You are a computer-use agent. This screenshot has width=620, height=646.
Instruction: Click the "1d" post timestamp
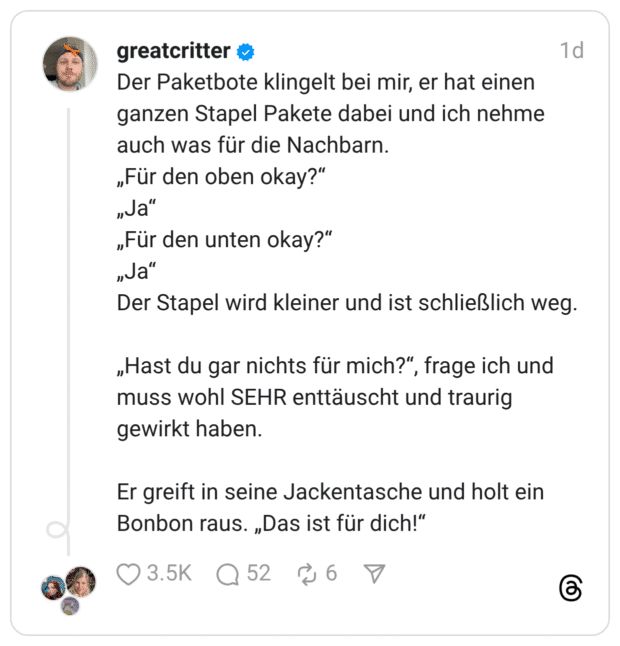572,51
